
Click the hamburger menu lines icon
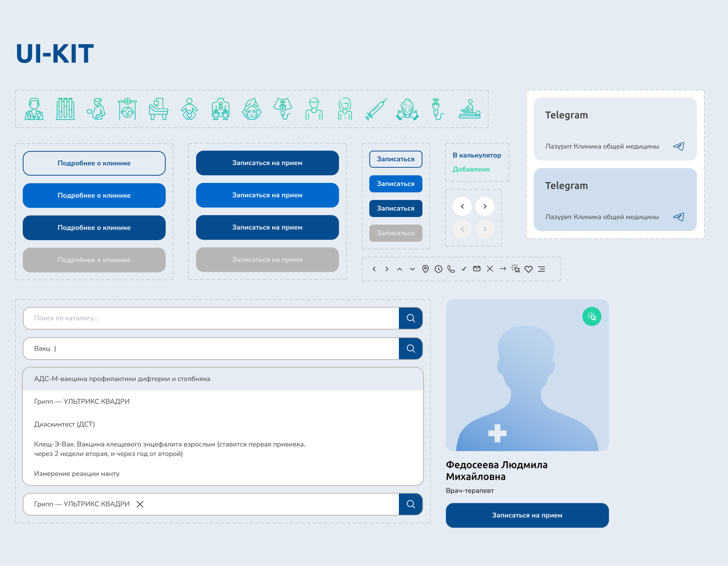coord(541,269)
